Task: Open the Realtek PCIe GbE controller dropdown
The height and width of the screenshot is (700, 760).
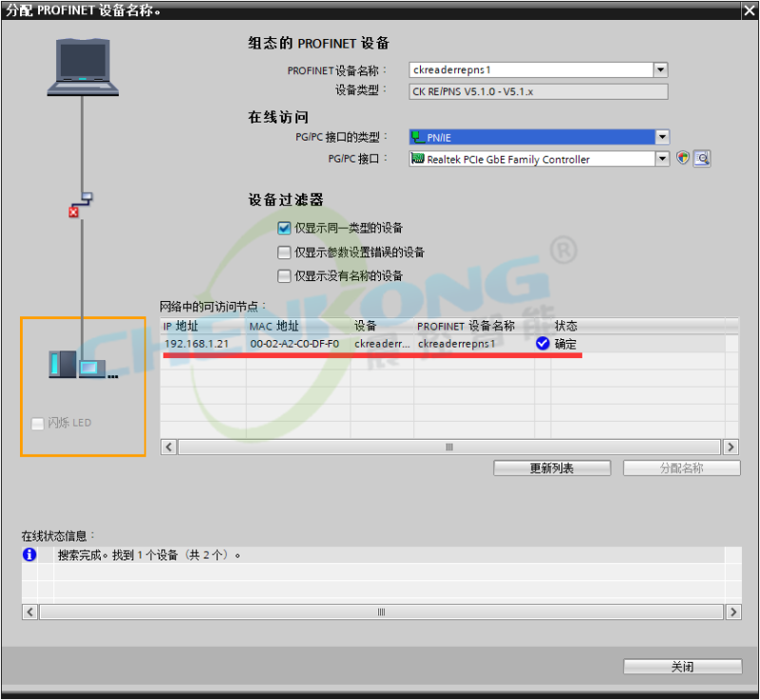Action: pyautogui.click(x=662, y=160)
